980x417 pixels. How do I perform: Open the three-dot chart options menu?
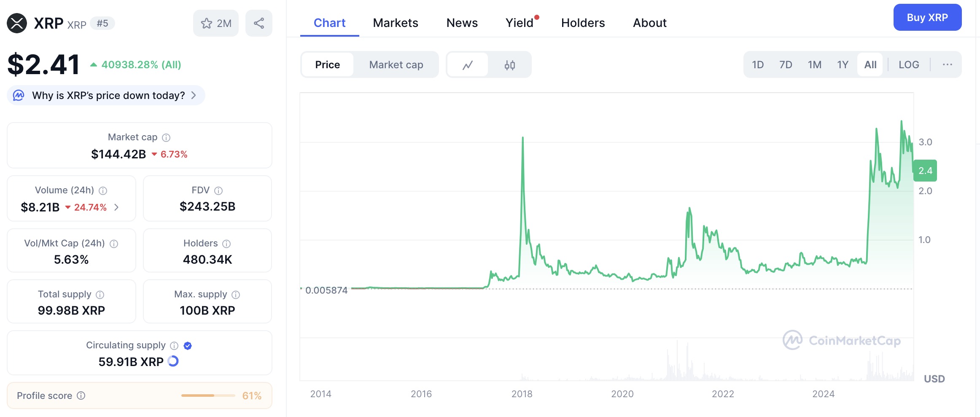pyautogui.click(x=947, y=65)
